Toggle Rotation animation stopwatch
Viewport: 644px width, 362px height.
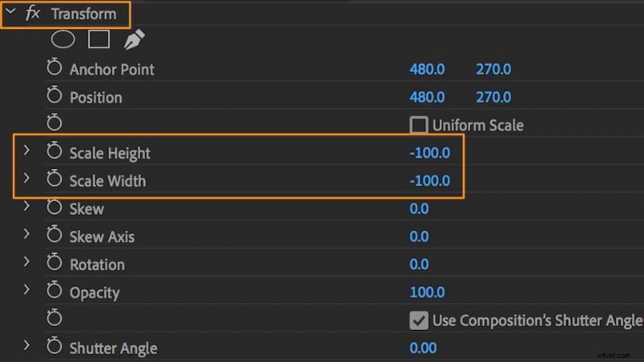pos(54,263)
